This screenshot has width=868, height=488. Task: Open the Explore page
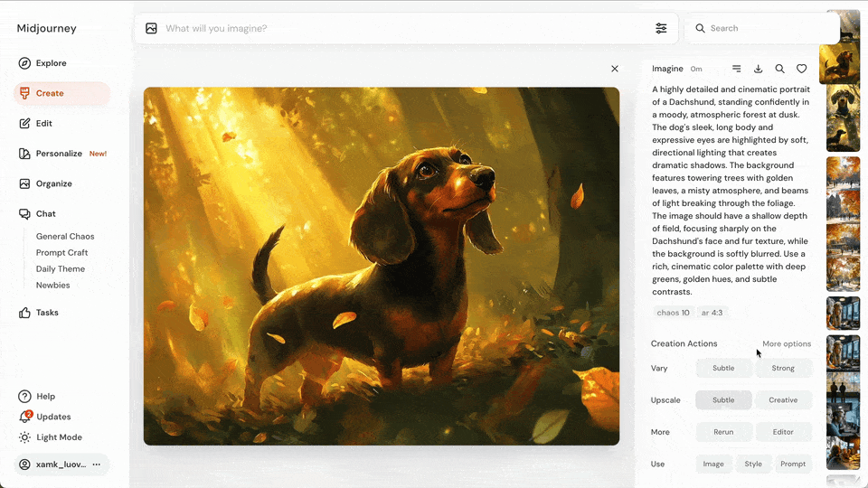(x=51, y=63)
